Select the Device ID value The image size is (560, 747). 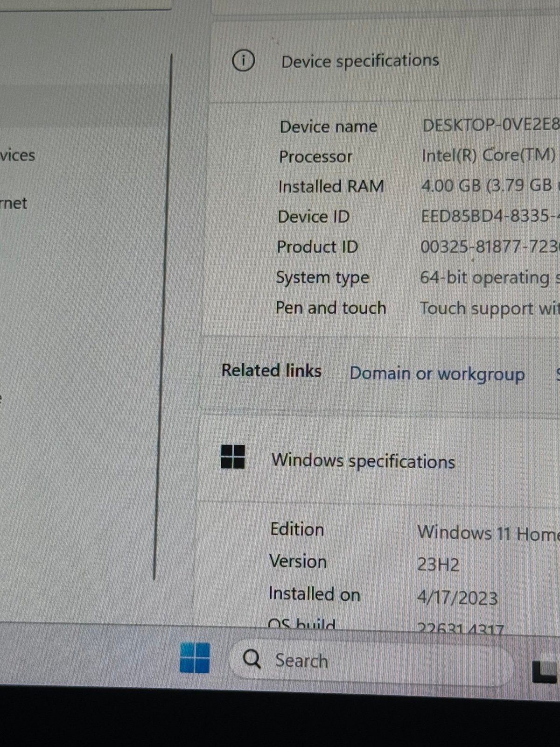[x=490, y=216]
